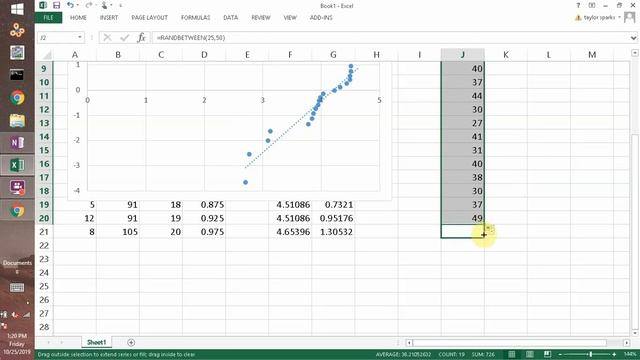The height and width of the screenshot is (360, 640).
Task: Open the ADD-INS ribbon tab
Action: (x=321, y=18)
